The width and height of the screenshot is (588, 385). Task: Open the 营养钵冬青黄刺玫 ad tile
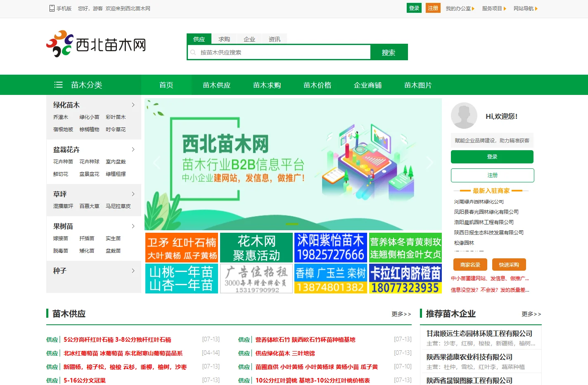pyautogui.click(x=405, y=248)
